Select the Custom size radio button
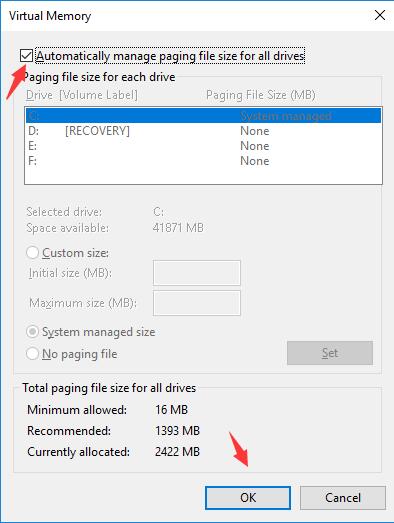Screen dimensions: 394x523 tap(32, 252)
